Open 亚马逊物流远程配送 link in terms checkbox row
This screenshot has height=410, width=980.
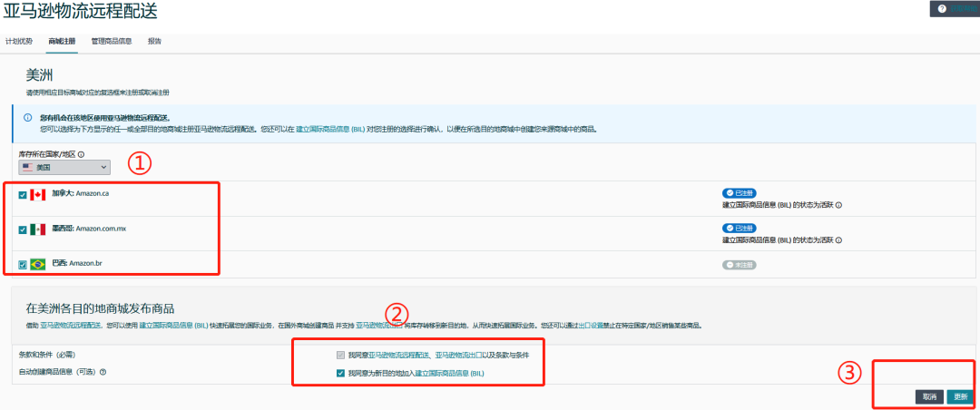coord(398,356)
